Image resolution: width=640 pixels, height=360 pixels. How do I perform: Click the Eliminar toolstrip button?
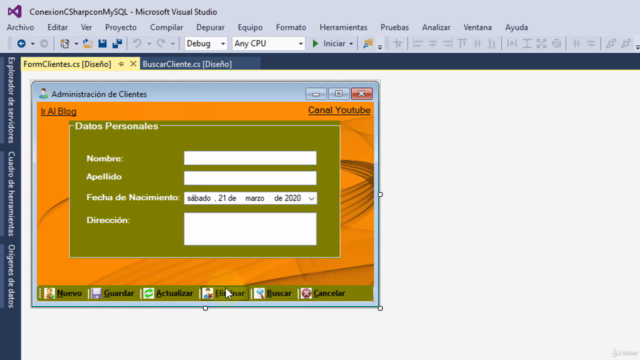[x=224, y=293]
